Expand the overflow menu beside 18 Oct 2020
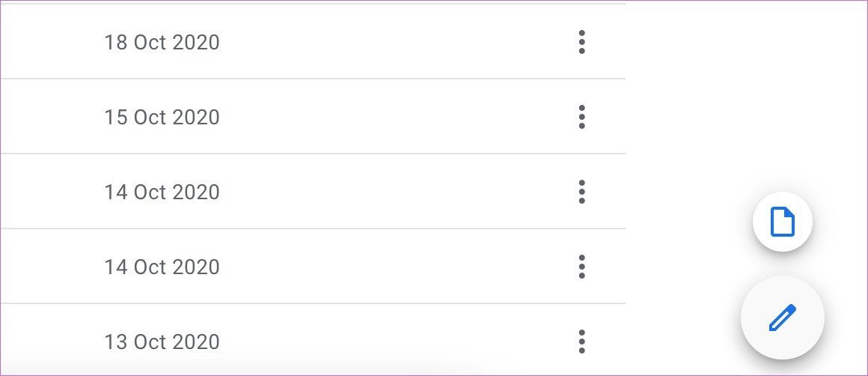The width and height of the screenshot is (868, 376). (581, 42)
